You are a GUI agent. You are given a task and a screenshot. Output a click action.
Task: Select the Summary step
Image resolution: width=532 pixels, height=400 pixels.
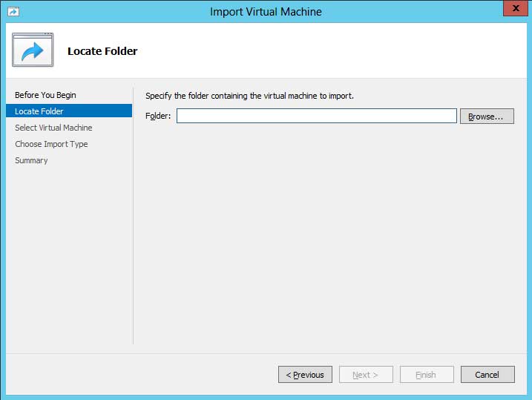pos(31,160)
